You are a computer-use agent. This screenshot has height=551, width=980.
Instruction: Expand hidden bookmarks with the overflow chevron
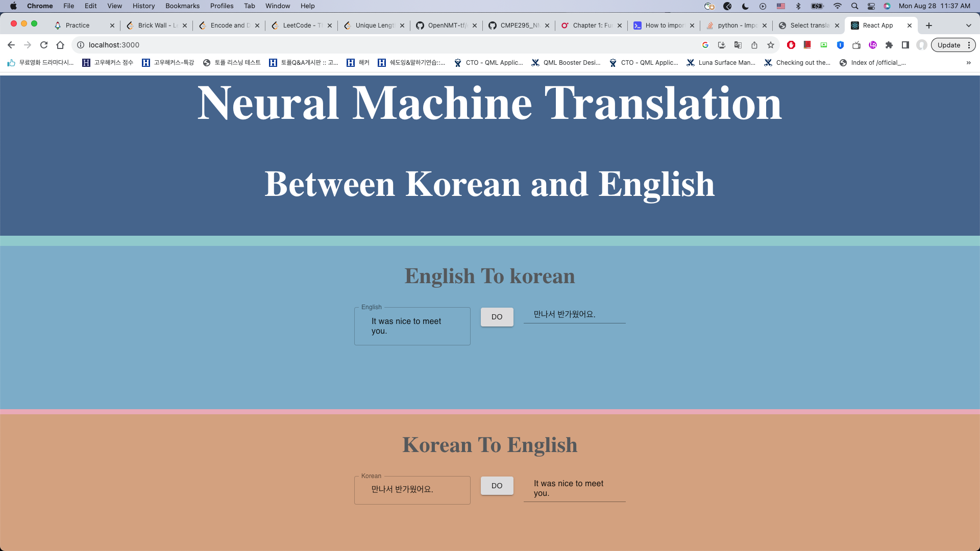968,63
